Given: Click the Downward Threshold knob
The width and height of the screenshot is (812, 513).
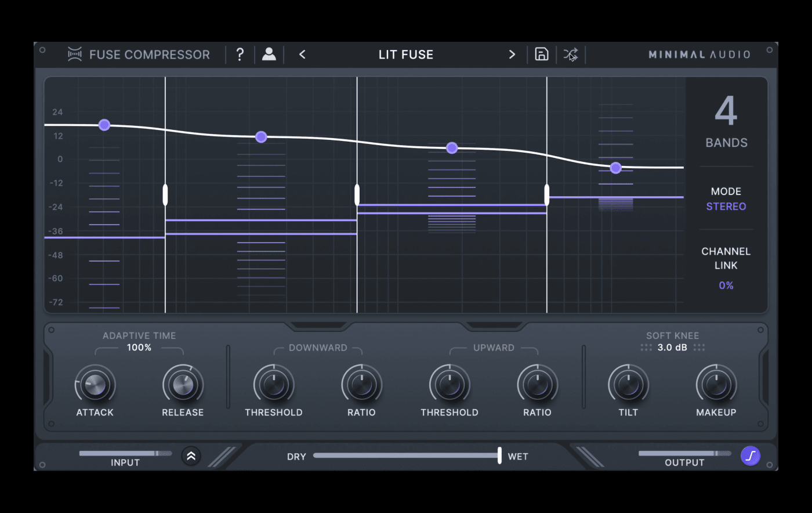Looking at the screenshot, I should 274,385.
